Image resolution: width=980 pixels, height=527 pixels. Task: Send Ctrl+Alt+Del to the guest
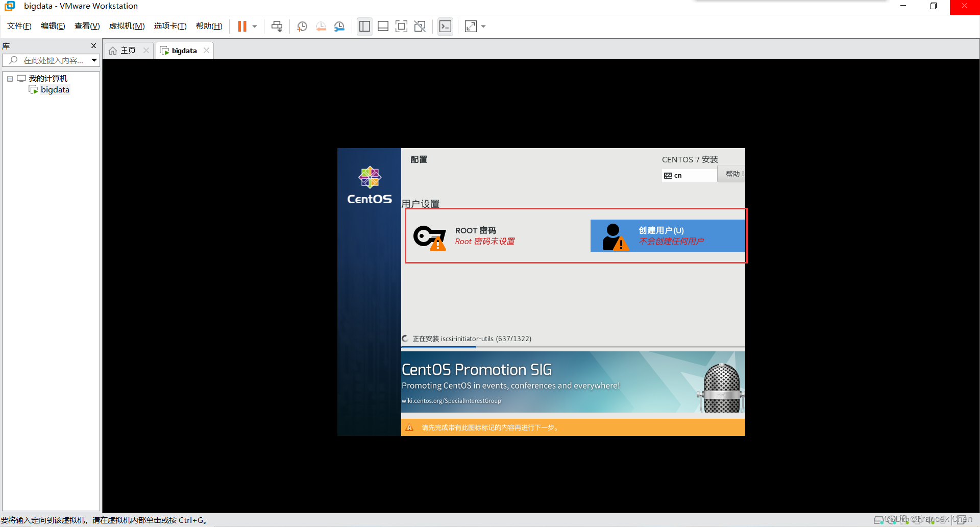(x=276, y=26)
